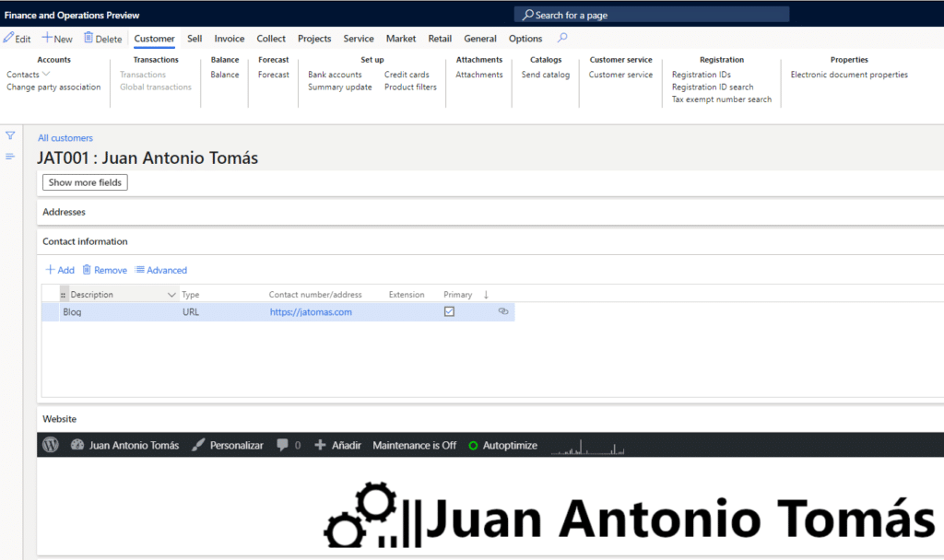
Task: Open the General tab
Action: click(479, 39)
